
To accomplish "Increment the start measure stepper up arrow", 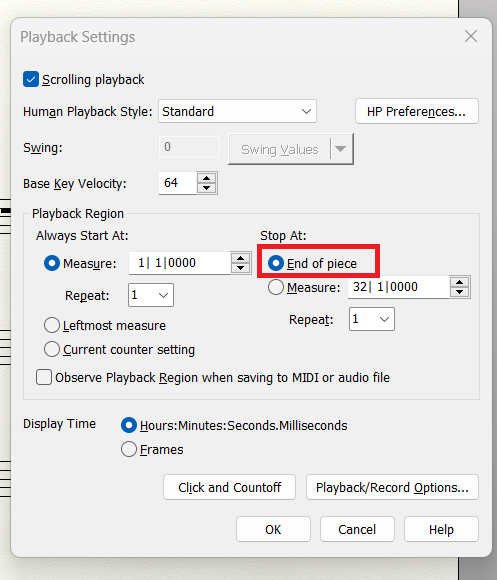I will pos(240,258).
